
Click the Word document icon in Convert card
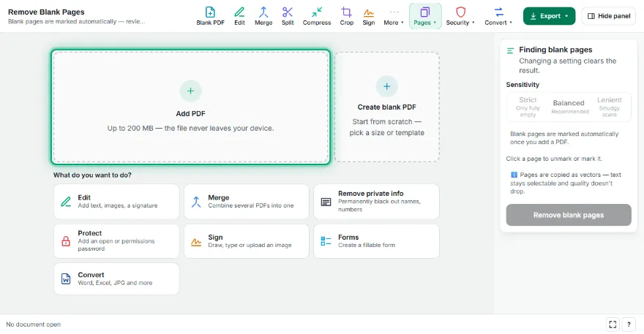coord(66,278)
